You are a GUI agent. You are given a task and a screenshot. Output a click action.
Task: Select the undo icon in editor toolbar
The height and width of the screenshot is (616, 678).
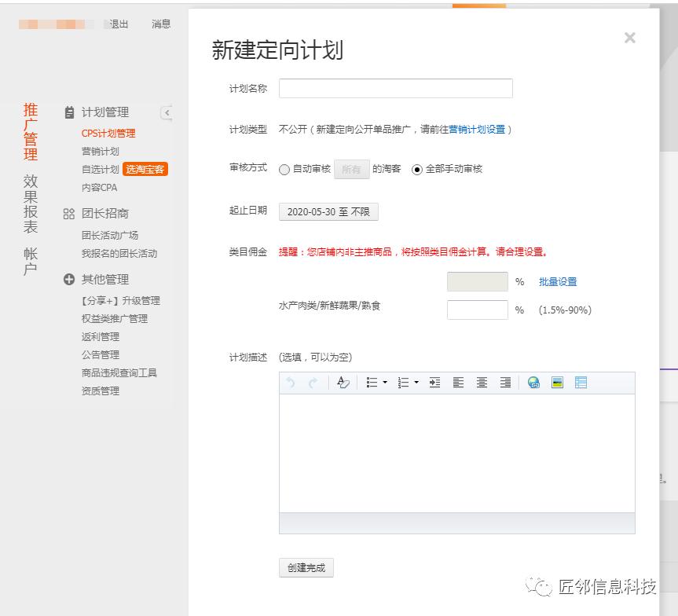tap(291, 383)
